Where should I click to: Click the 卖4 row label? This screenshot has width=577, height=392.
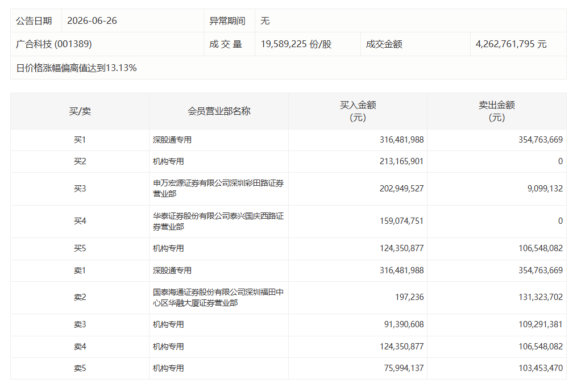[80, 347]
